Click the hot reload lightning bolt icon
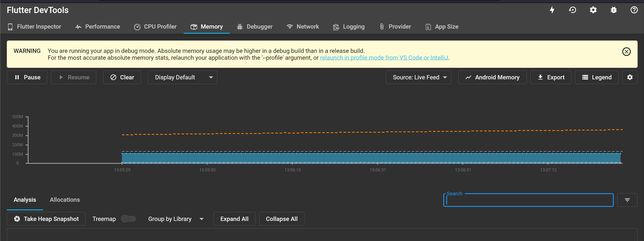Viewport: 644px width, 241px height. click(552, 10)
